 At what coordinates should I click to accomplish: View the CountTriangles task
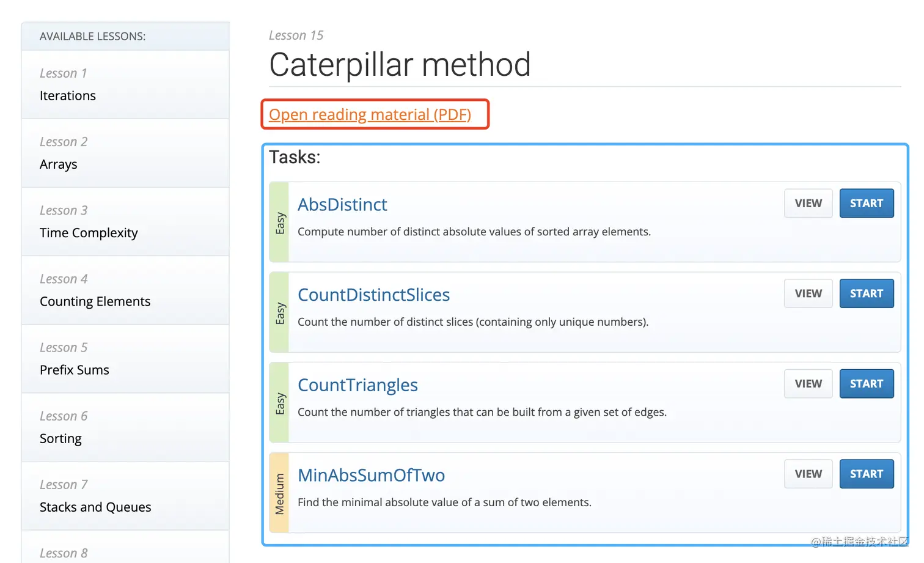pyautogui.click(x=808, y=384)
